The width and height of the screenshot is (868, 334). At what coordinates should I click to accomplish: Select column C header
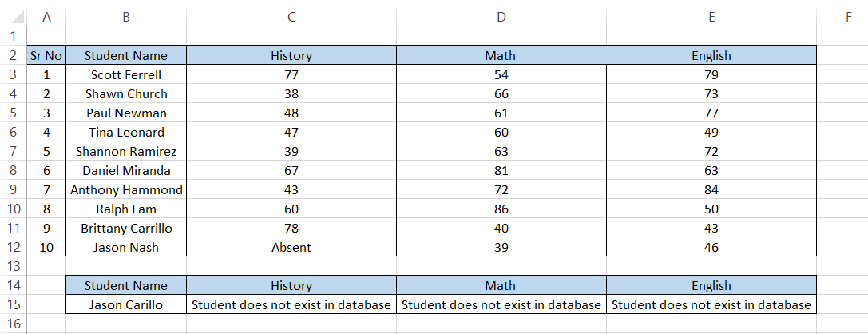click(x=291, y=17)
